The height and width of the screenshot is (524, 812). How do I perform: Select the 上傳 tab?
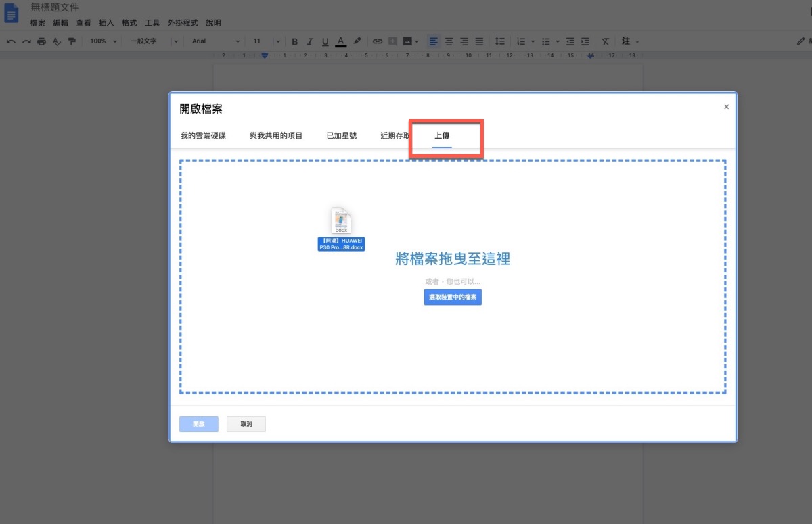(442, 135)
